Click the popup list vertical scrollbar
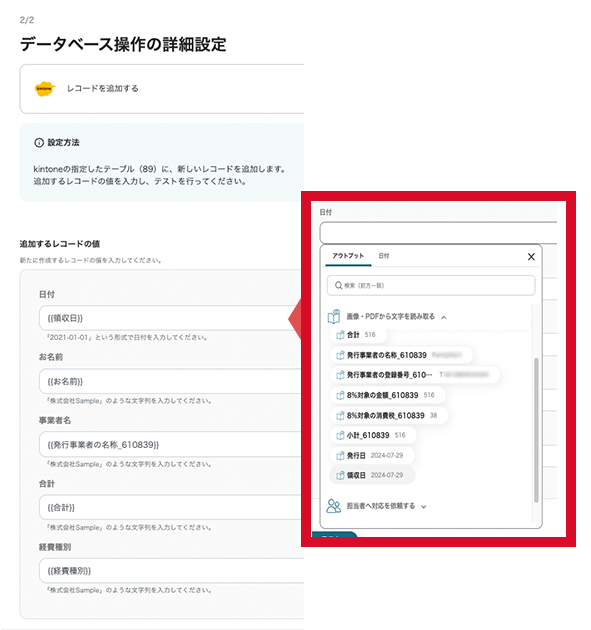Screen dimensions: 591x630 coord(536,430)
